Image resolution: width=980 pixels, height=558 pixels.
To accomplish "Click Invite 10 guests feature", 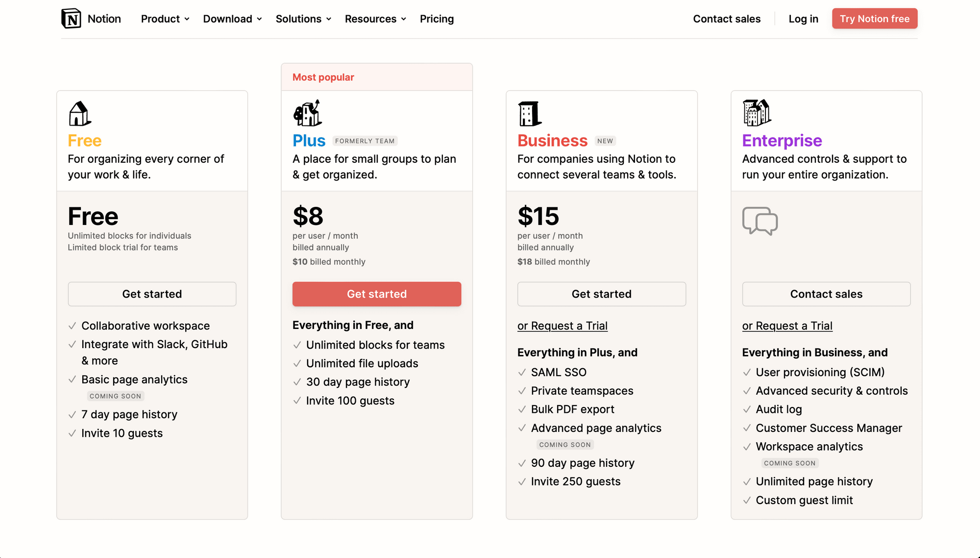I will [x=122, y=433].
